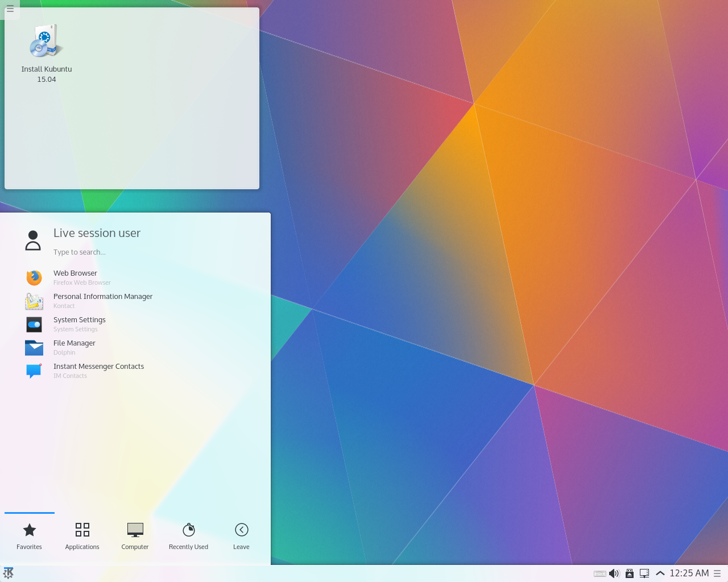Open the network connection tray icon
The height and width of the screenshot is (582, 728).
pyautogui.click(x=644, y=573)
